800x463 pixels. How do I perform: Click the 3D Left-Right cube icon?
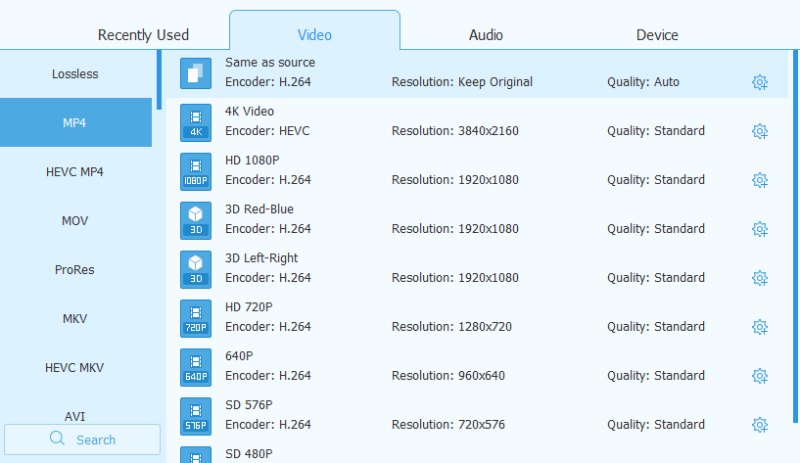(196, 270)
